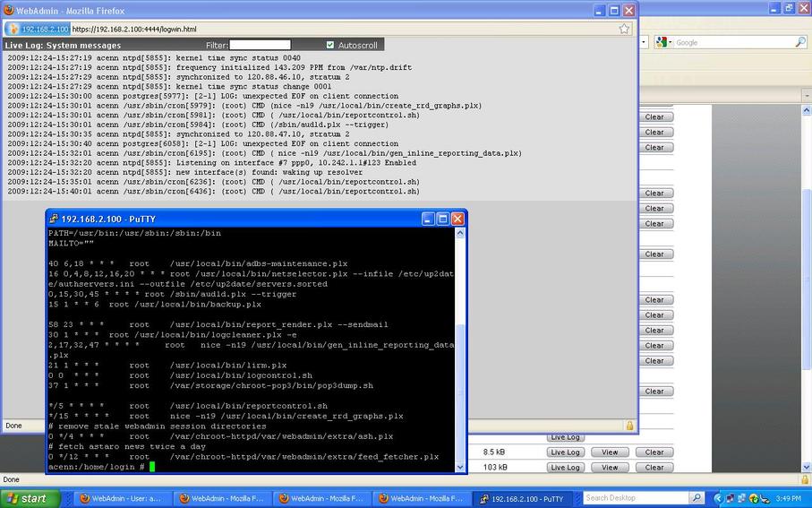This screenshot has height=508, width=812.
Task: Open the search engine dropdown arrow
Action: pos(671,42)
